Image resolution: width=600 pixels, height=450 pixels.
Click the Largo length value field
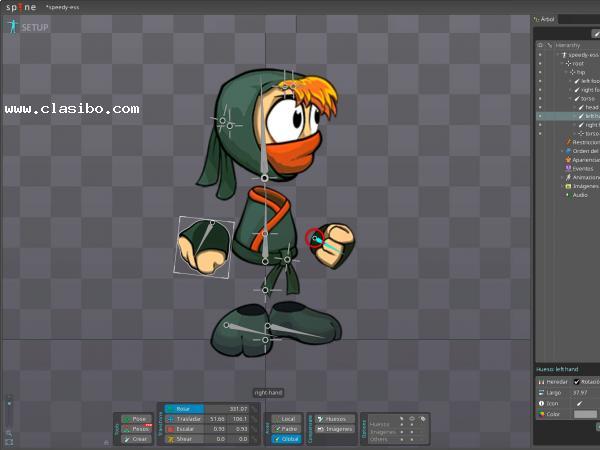pos(586,393)
